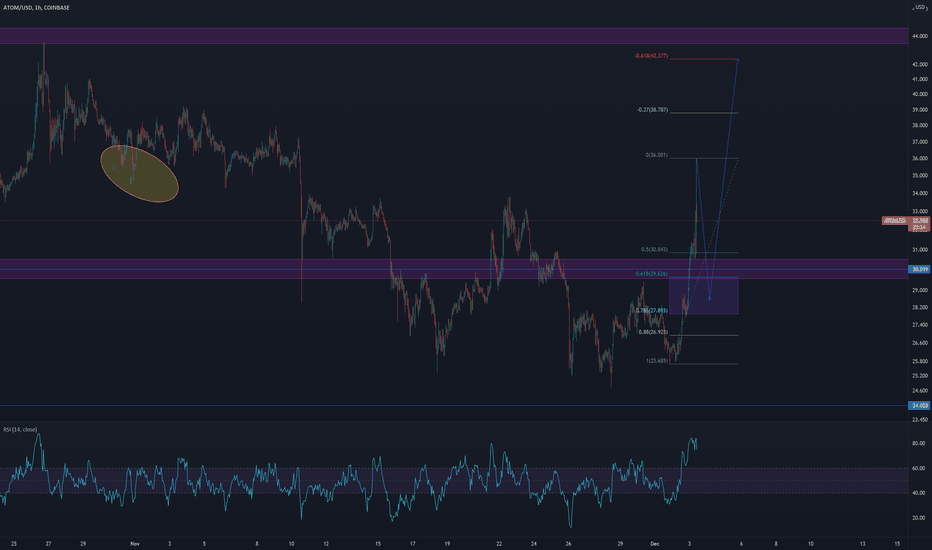Click the 0.5(30.843) fib level label
The width and height of the screenshot is (932, 550).
coord(654,250)
